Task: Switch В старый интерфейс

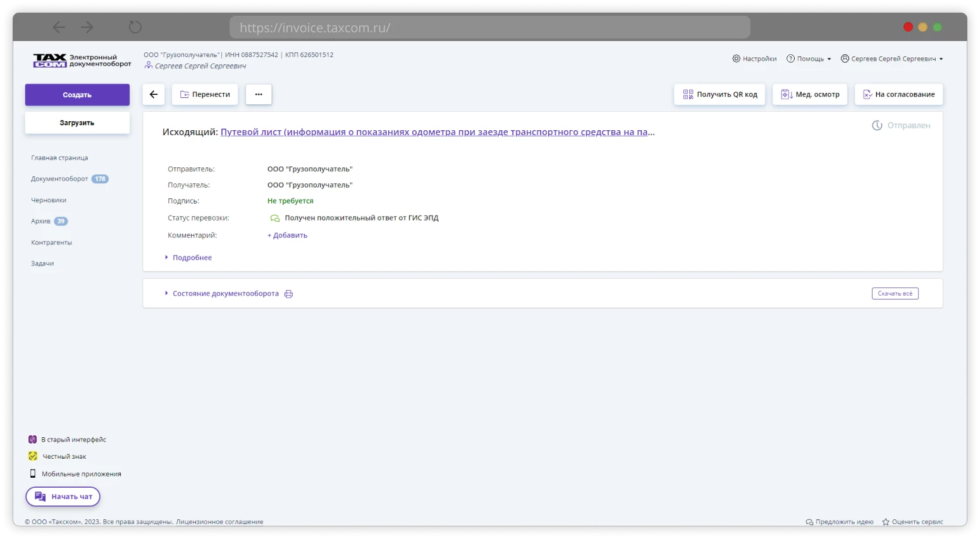Action: 73,440
